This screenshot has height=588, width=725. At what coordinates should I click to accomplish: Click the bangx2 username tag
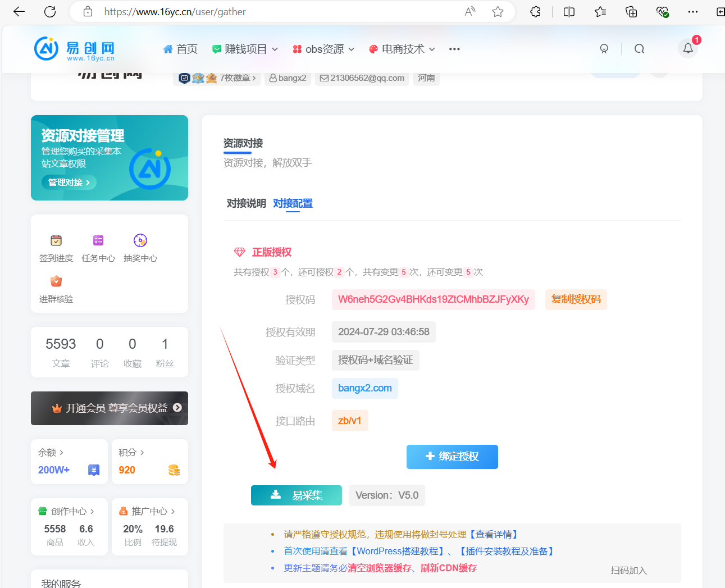pyautogui.click(x=288, y=78)
